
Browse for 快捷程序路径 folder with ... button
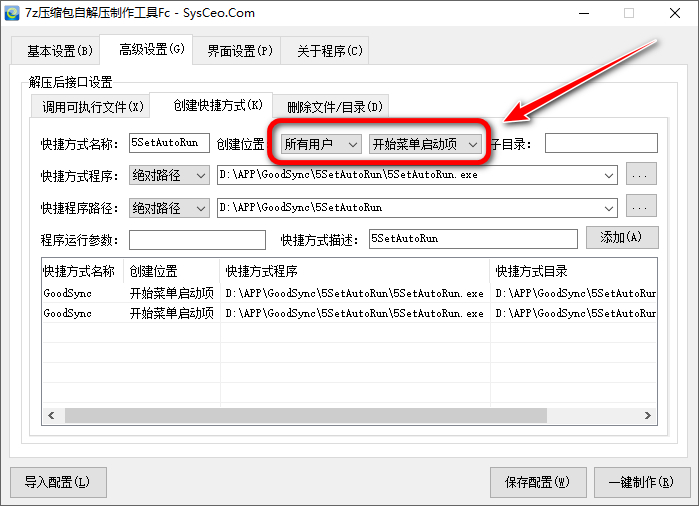point(641,206)
